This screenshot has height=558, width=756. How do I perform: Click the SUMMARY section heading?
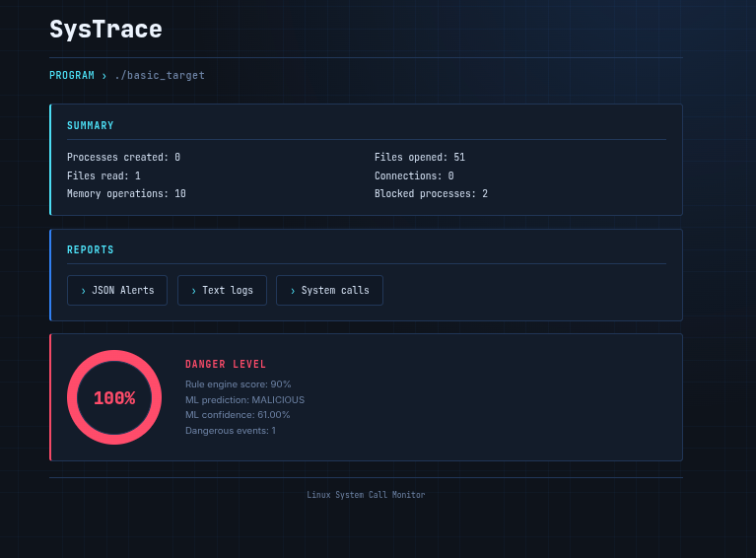(x=90, y=126)
